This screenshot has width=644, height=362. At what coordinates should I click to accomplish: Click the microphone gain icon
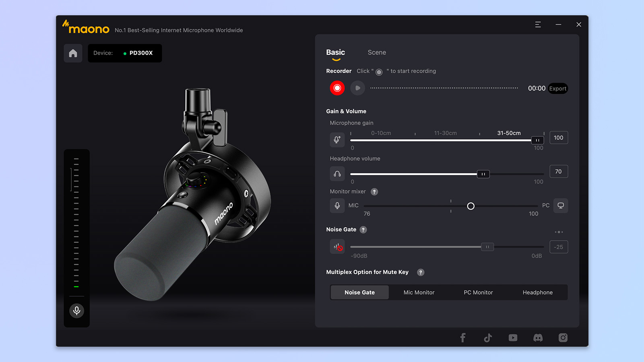click(337, 140)
